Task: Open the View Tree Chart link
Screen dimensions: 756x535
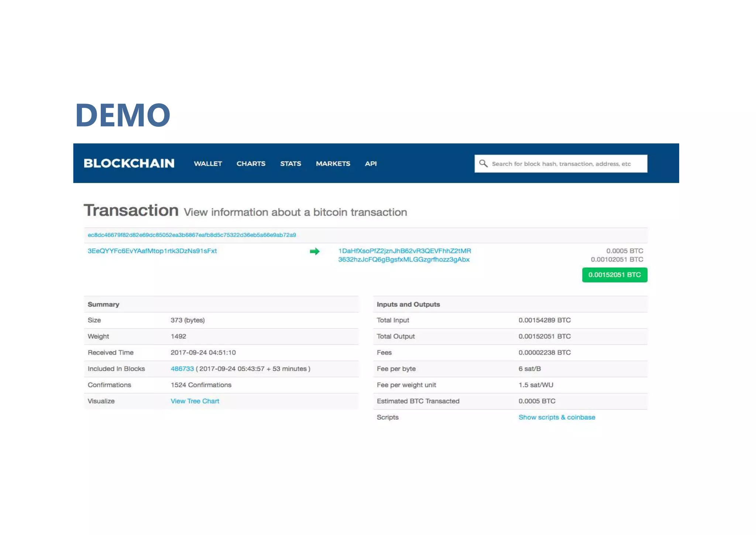Action: (195, 401)
